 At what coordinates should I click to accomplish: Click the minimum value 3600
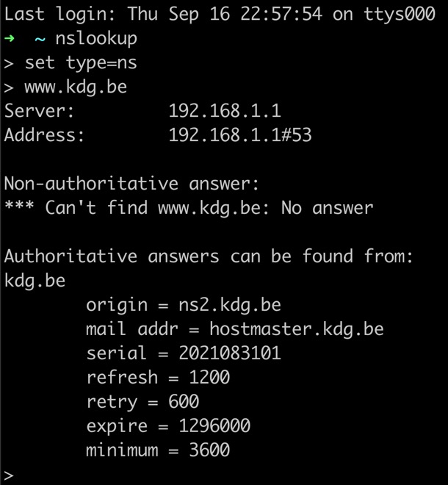[x=209, y=450]
